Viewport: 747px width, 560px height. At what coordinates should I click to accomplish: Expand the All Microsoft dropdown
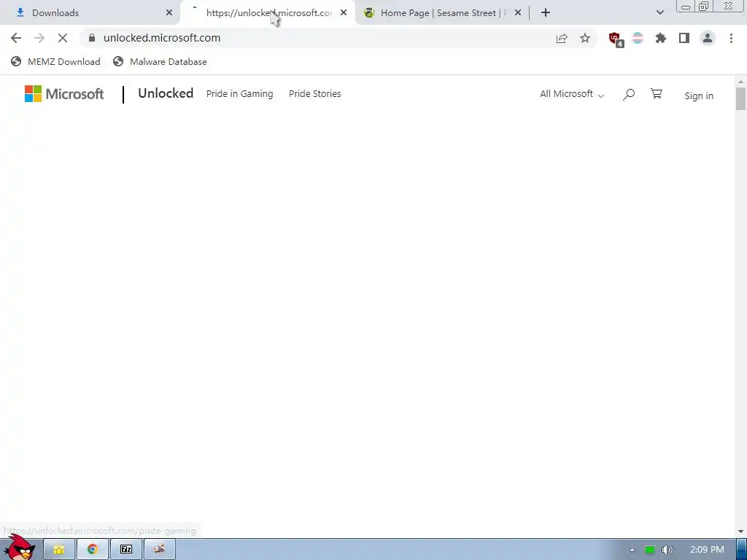(572, 94)
